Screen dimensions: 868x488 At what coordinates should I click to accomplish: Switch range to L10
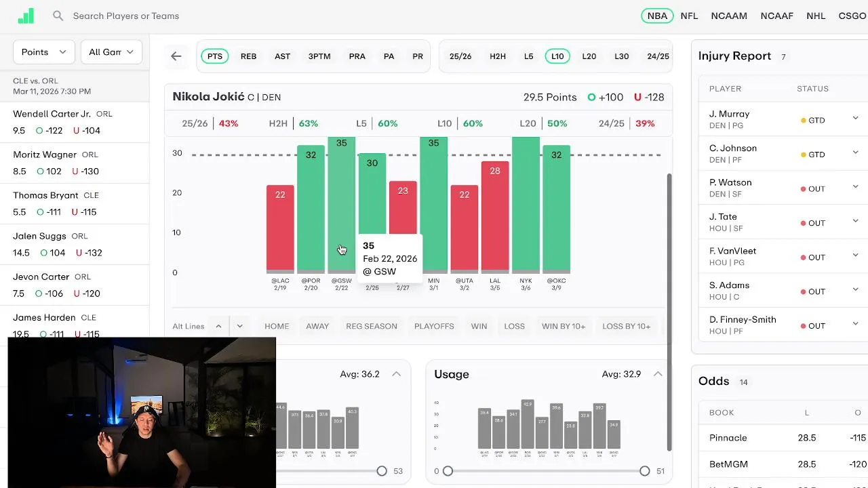557,56
